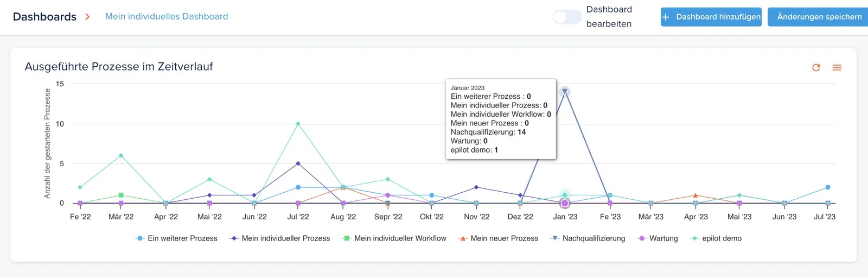Click the Ein weiterer Prozess point at Jul '23
The height and width of the screenshot is (278, 868).
click(x=828, y=187)
